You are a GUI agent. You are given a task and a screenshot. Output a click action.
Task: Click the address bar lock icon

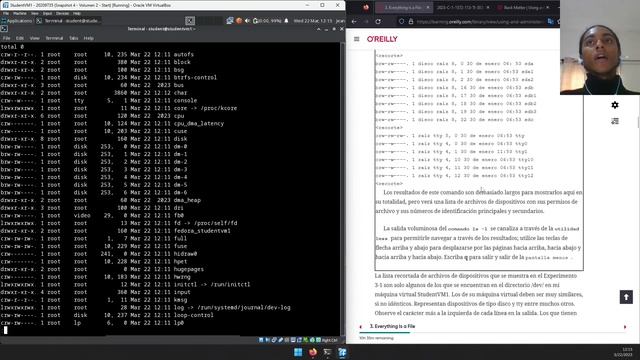pos(411,22)
